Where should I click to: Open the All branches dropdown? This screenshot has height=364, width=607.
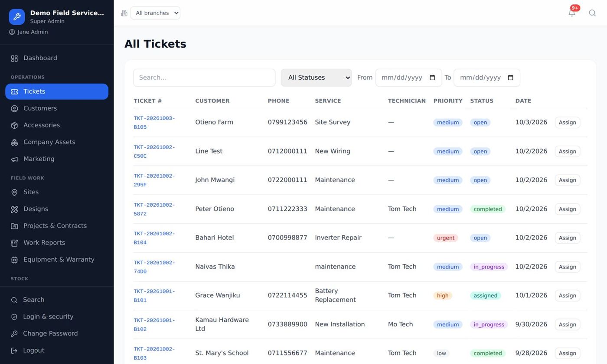click(x=155, y=13)
